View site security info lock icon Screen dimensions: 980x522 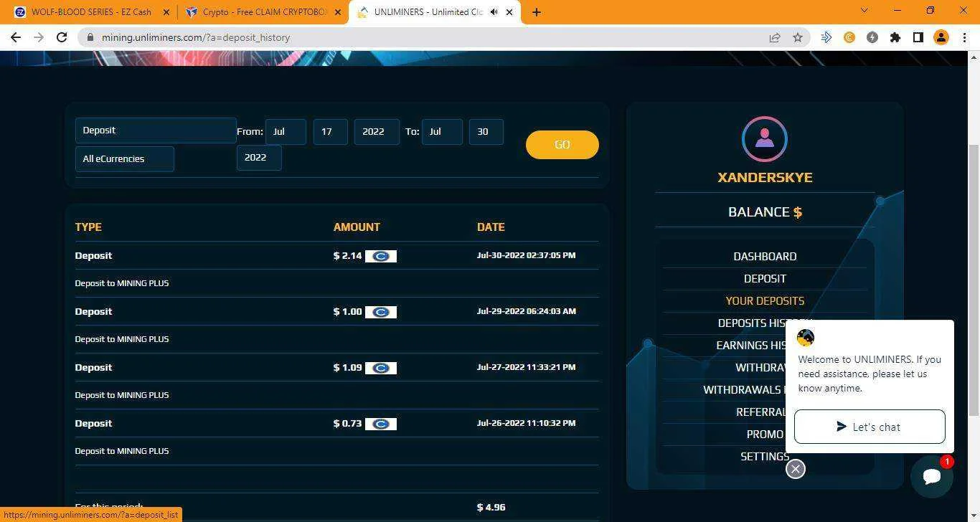89,37
